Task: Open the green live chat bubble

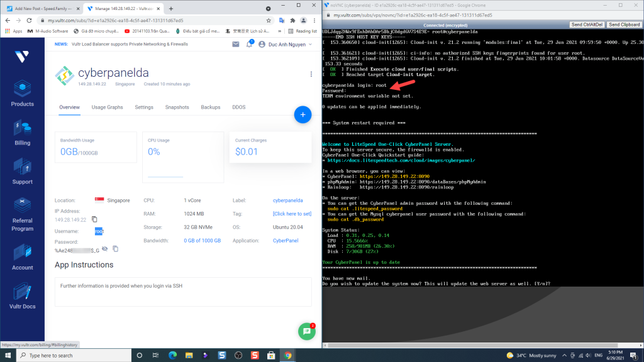Action: click(x=306, y=331)
